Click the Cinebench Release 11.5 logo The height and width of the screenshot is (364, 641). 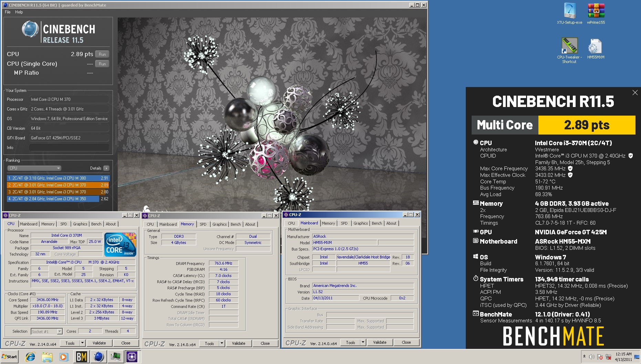(x=58, y=32)
